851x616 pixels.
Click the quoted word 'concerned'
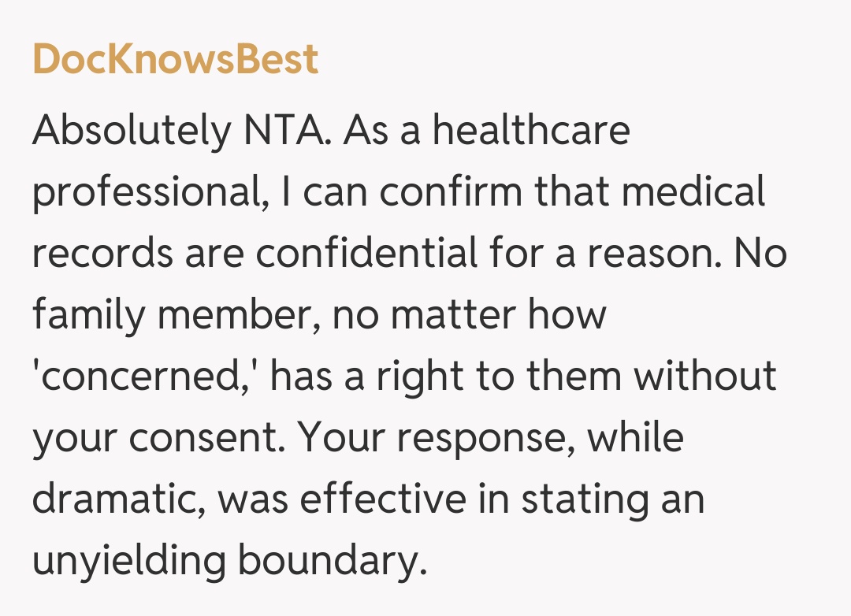[x=146, y=377]
